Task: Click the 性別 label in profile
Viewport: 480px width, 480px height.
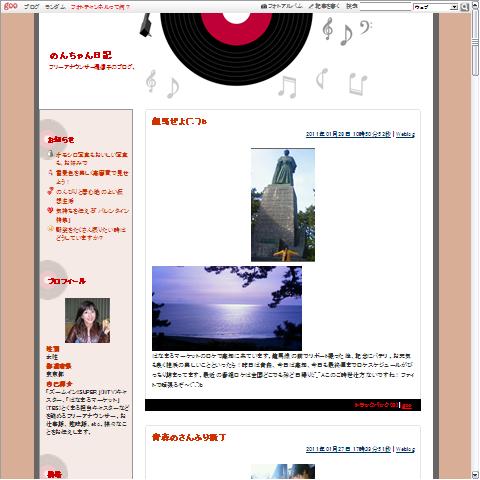Action: pos(53,349)
